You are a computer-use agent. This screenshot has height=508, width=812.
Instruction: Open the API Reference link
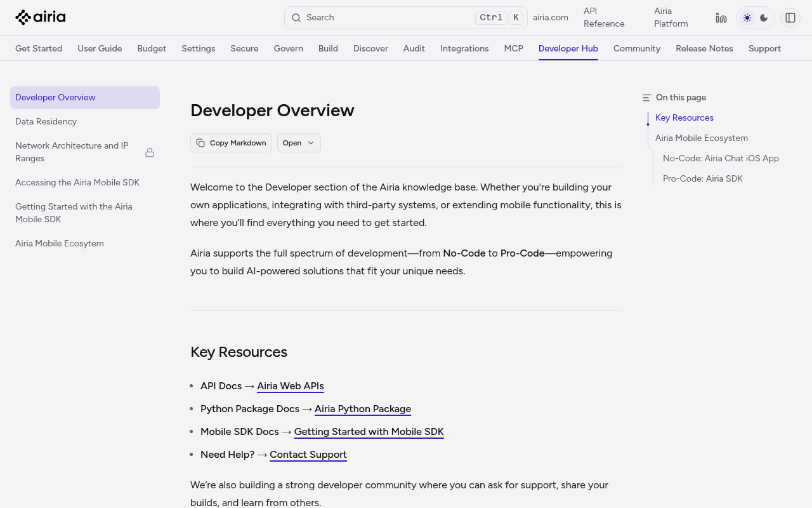(604, 18)
